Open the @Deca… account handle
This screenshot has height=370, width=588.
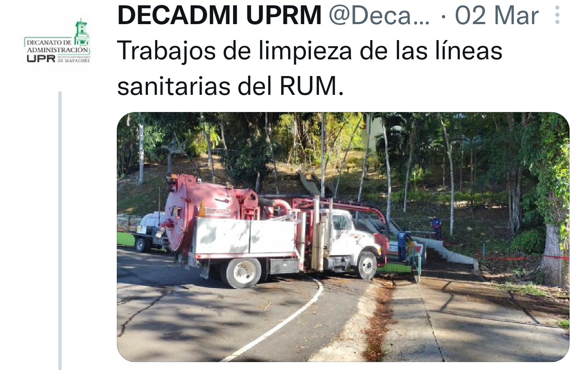click(379, 15)
